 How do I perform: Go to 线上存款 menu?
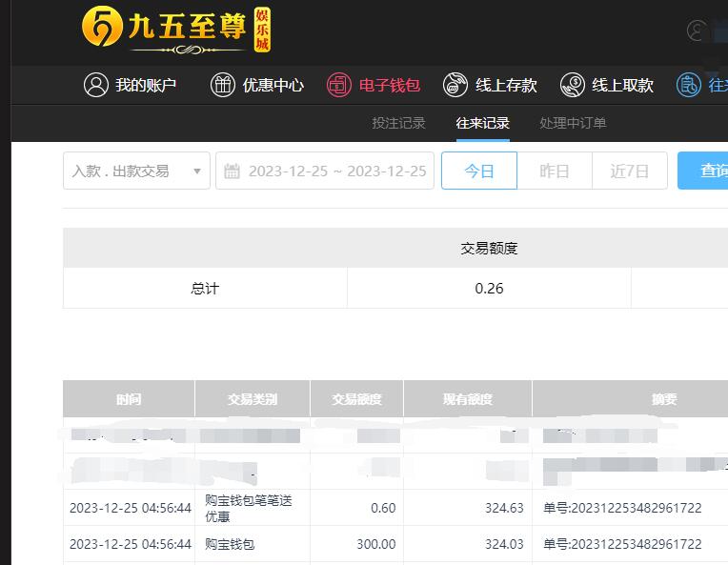point(506,86)
